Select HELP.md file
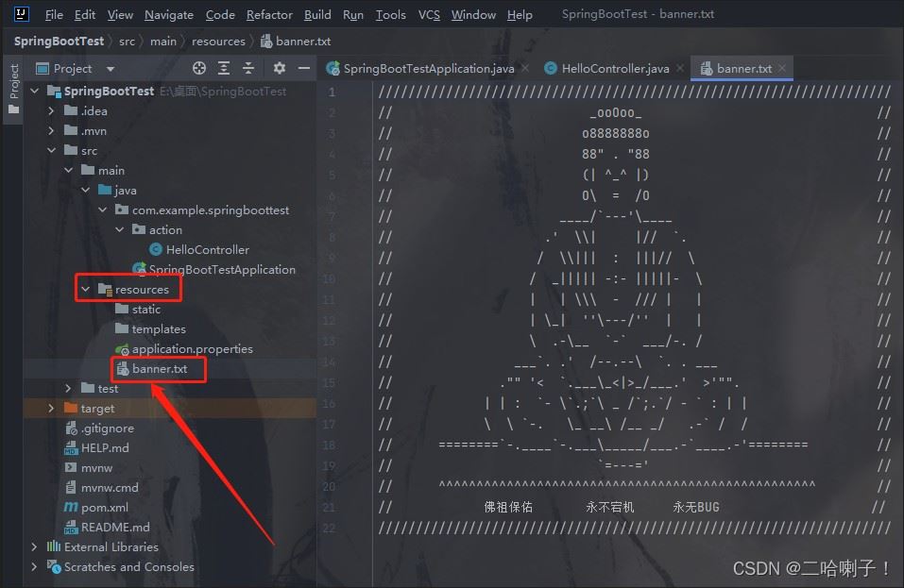The width and height of the screenshot is (904, 588). pos(97,447)
